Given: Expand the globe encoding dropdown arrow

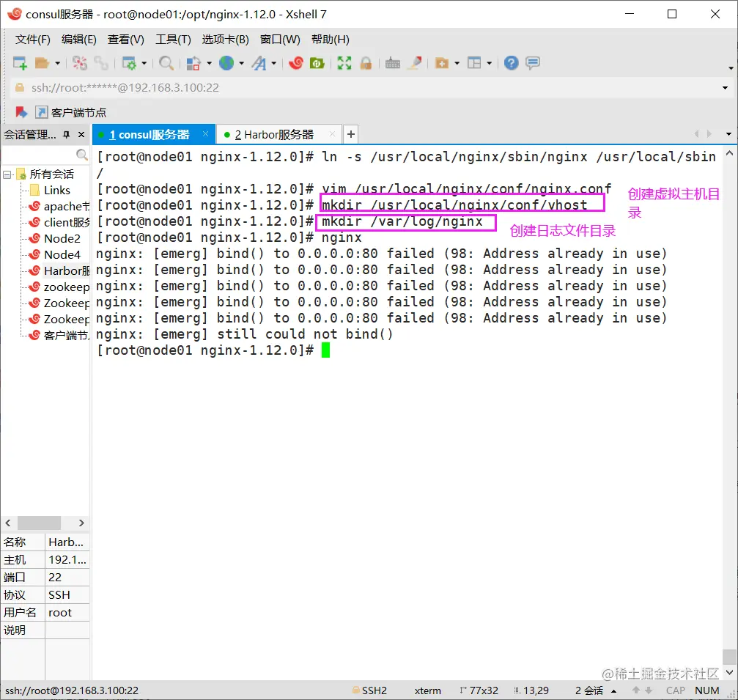Looking at the screenshot, I should click(x=241, y=63).
